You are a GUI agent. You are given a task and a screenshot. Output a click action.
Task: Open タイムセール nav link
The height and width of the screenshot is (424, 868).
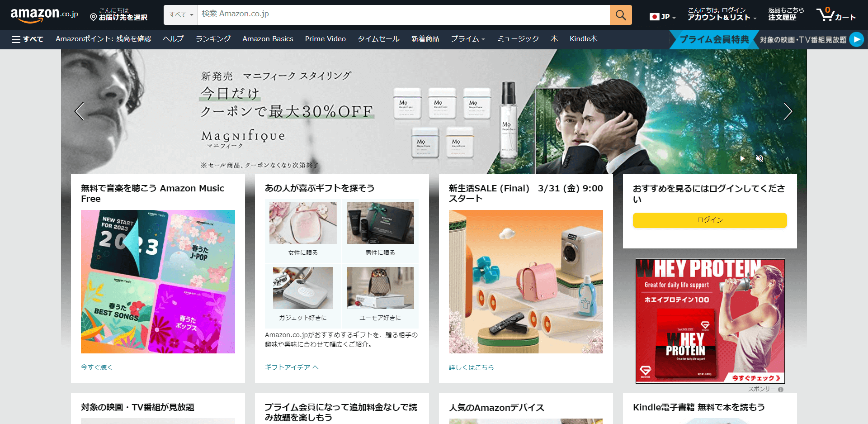coord(378,39)
